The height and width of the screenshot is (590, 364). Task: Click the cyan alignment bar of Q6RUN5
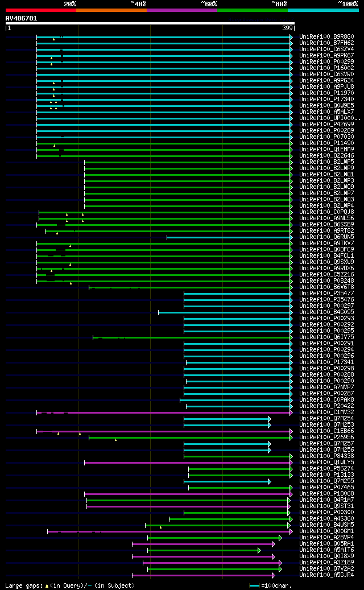tap(229, 237)
